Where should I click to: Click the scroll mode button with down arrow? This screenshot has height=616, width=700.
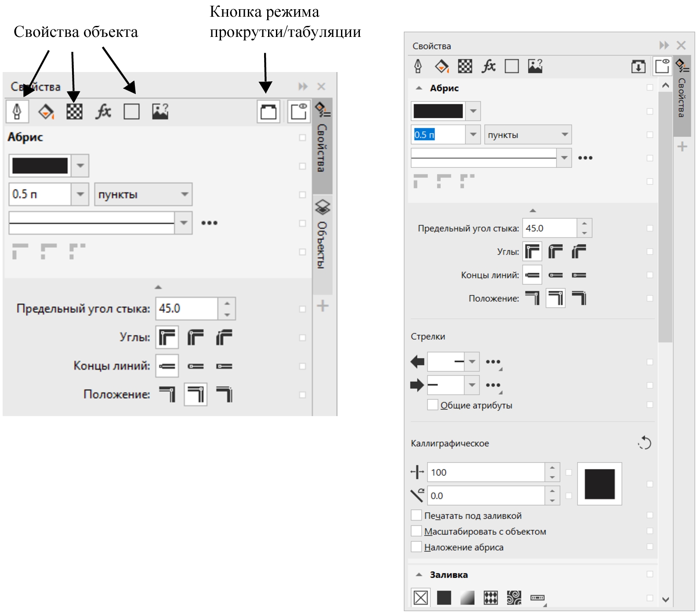point(638,67)
